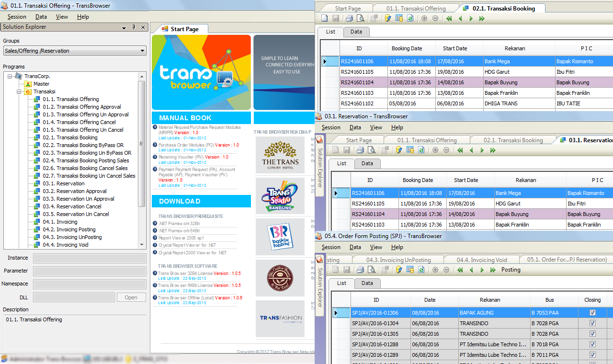The image size is (613, 364).
Task: Open the Session menu in the main window
Action: tap(17, 17)
